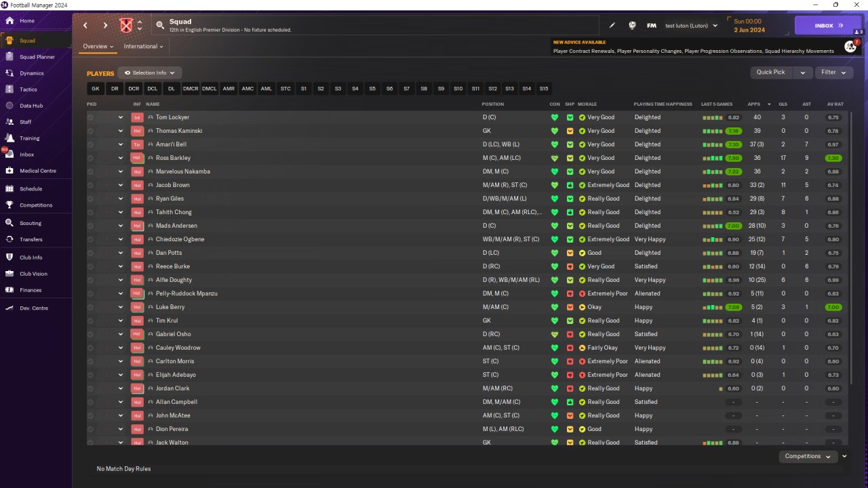Toggle the picked checkmark for Ryan Giles
The image size is (868, 488).
(90, 199)
